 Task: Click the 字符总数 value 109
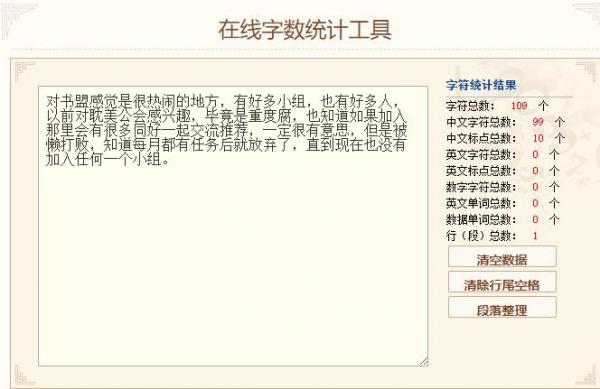(519, 106)
